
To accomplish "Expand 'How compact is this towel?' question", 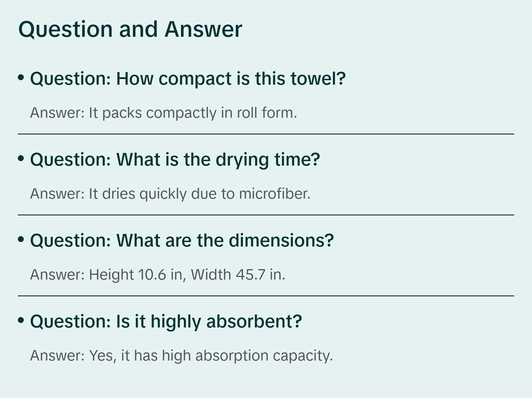I will tap(188, 79).
